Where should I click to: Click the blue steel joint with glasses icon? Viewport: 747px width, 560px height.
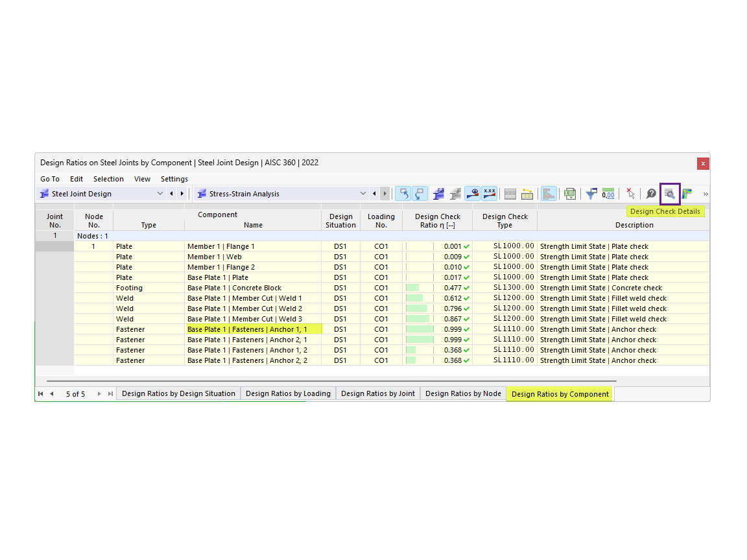(438, 194)
